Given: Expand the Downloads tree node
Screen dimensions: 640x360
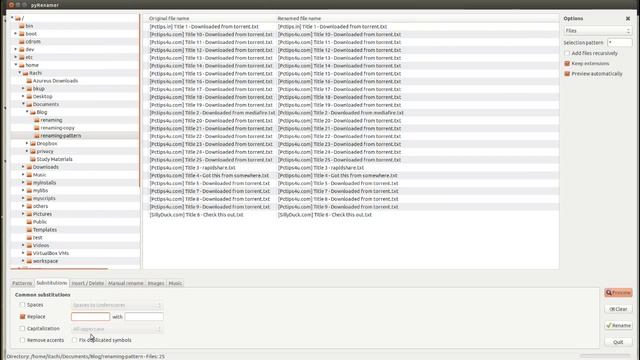Looking at the screenshot, I should click(x=23, y=167).
